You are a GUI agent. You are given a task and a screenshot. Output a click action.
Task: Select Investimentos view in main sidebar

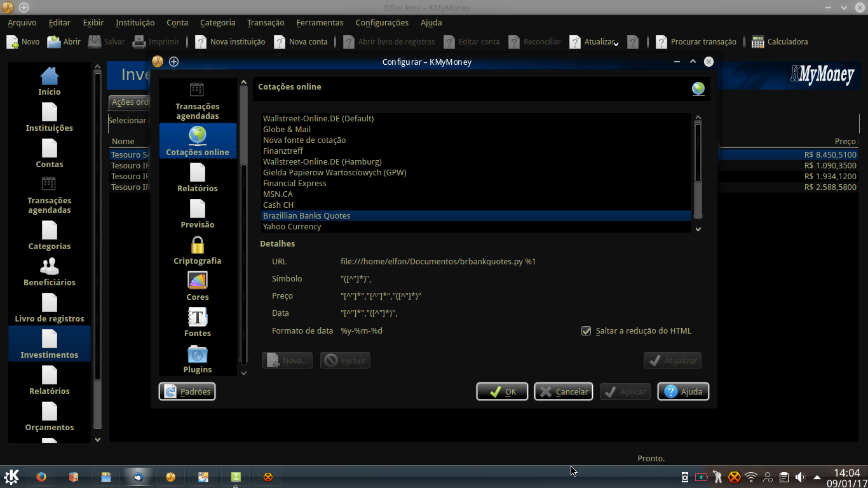[50, 344]
